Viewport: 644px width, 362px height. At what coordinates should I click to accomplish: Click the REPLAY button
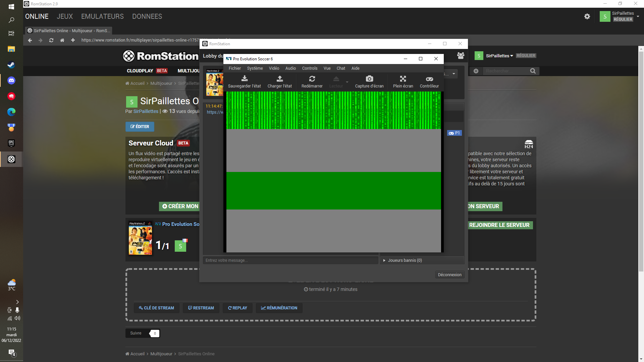[x=237, y=308]
